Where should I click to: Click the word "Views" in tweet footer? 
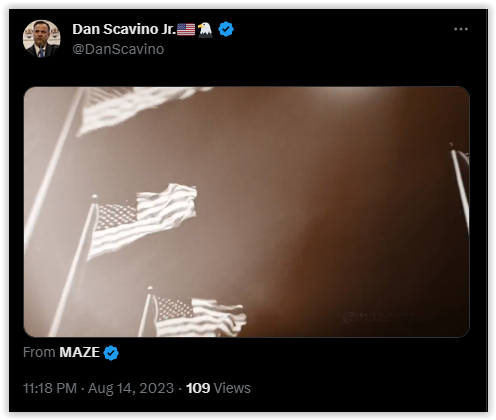pos(232,388)
